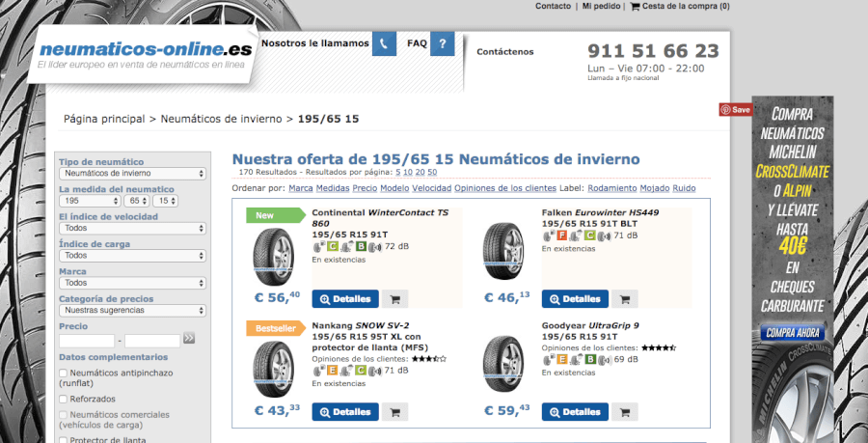Open Falken Eurowinter tire image

[502, 251]
